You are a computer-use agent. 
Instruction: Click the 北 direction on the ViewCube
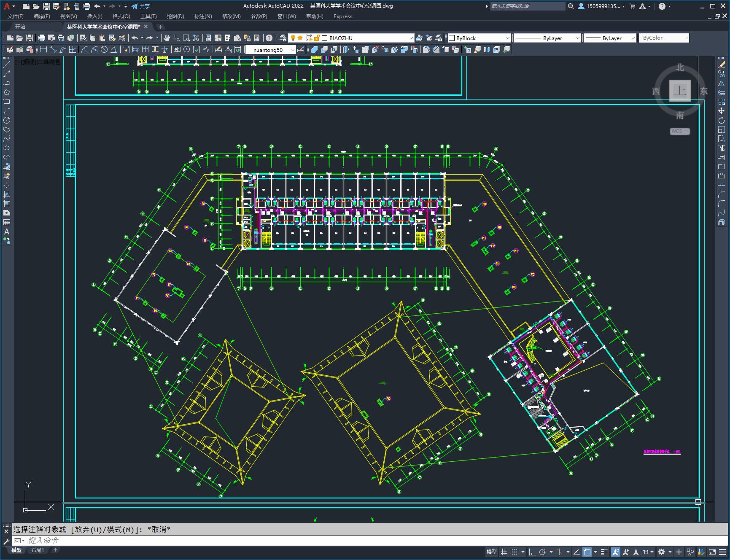(x=680, y=67)
